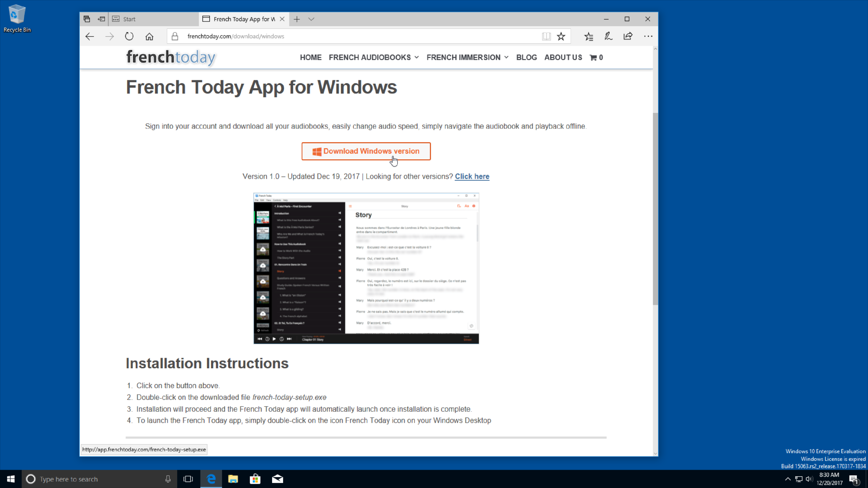The width and height of the screenshot is (868, 488).
Task: Click inside the address bar
Action: click(x=337, y=36)
